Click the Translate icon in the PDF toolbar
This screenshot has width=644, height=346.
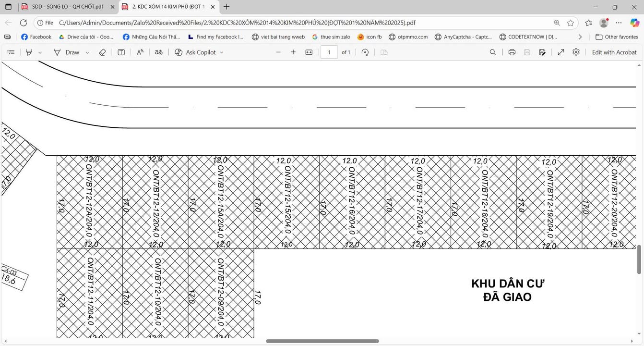click(x=158, y=52)
